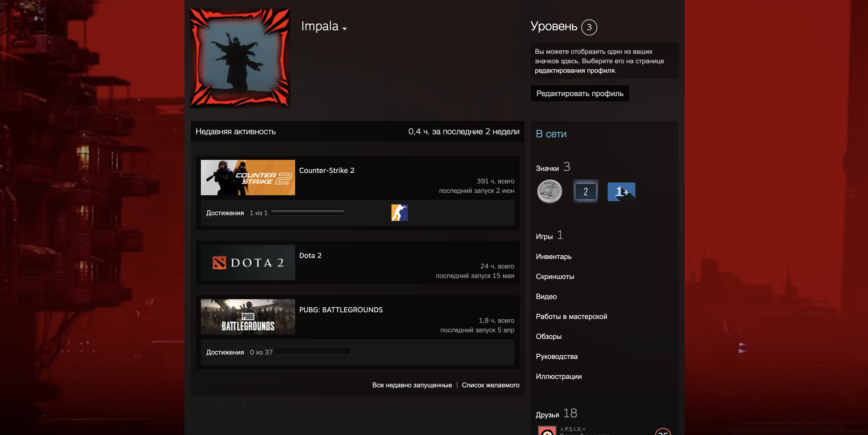Open the blue 1+ badge
The image size is (868, 435).
tap(621, 192)
